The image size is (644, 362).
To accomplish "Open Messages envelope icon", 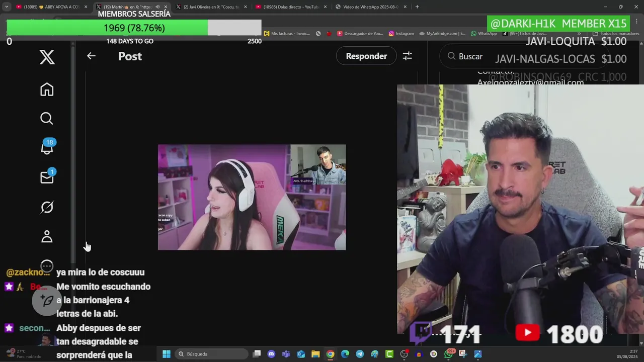I will click(47, 177).
